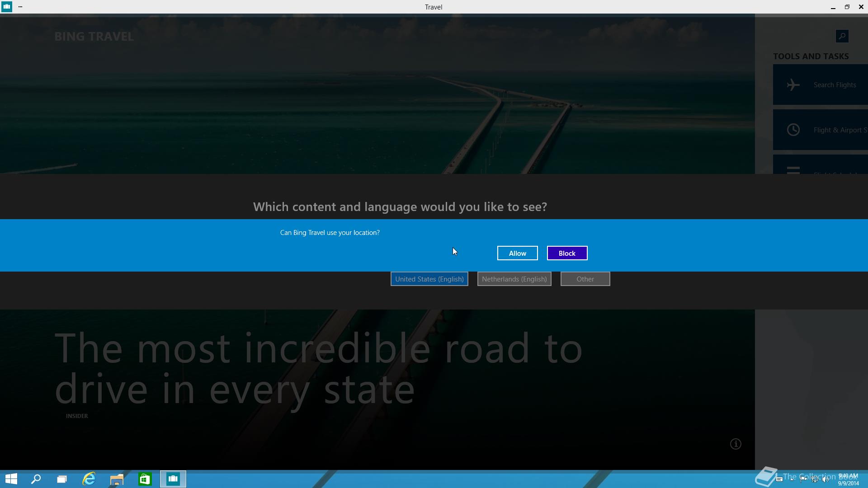Image resolution: width=868 pixels, height=488 pixels.
Task: Open the Windows Start button
Action: point(11,479)
